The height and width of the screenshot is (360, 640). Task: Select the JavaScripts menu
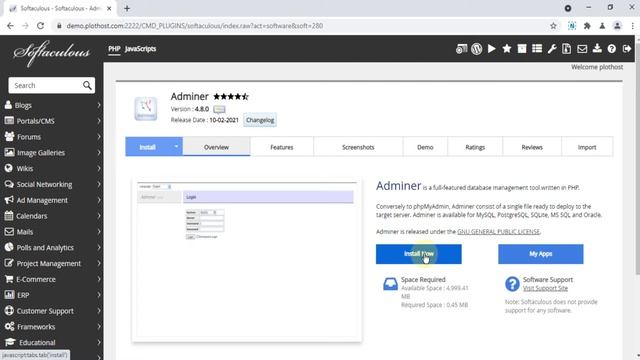(x=140, y=49)
